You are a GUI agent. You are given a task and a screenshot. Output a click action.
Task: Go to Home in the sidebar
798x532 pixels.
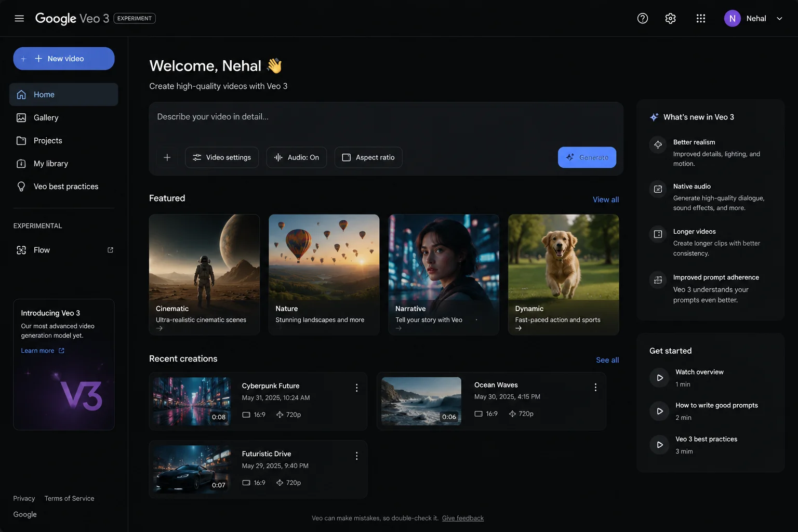[64, 95]
